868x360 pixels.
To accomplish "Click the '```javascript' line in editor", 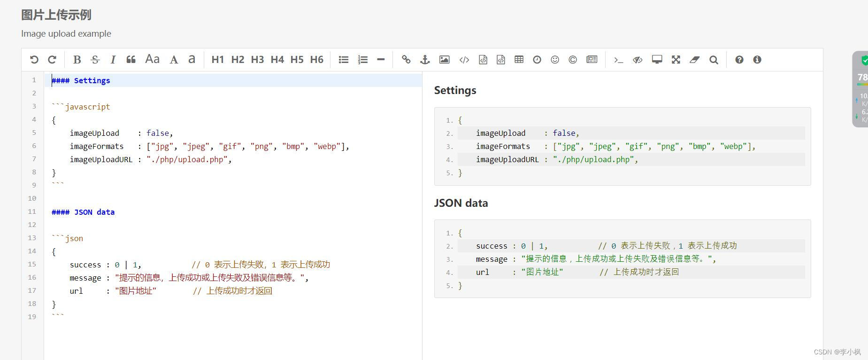I will click(x=81, y=107).
